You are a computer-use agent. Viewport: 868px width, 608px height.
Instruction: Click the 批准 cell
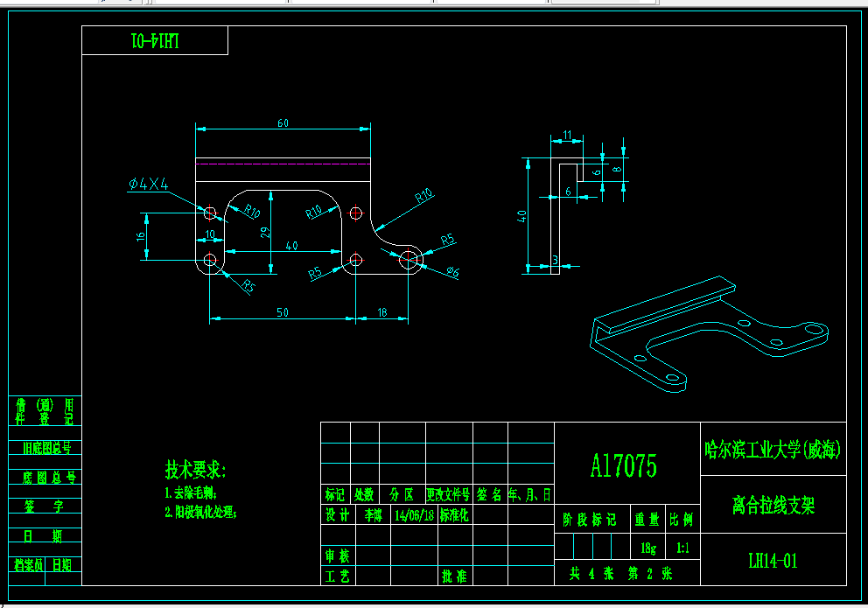[x=454, y=576]
